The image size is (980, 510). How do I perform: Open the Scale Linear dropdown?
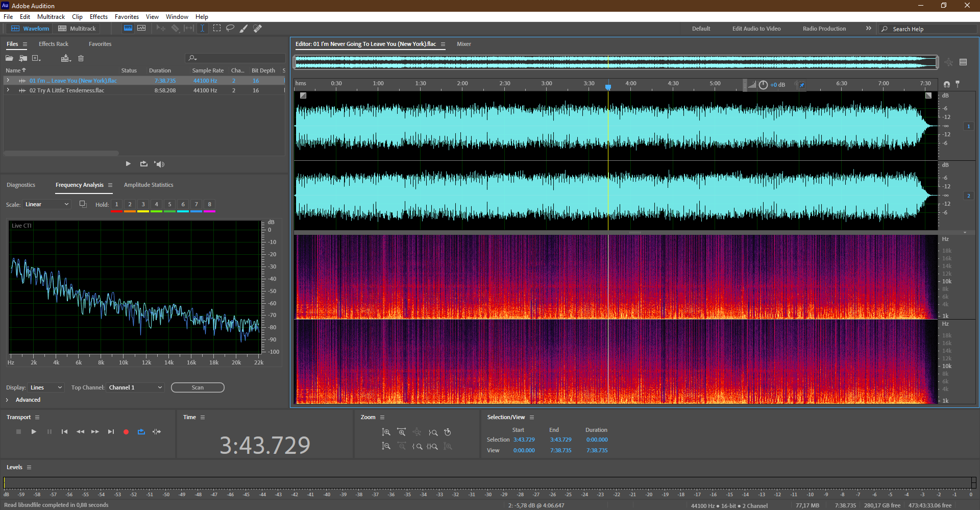(x=46, y=204)
